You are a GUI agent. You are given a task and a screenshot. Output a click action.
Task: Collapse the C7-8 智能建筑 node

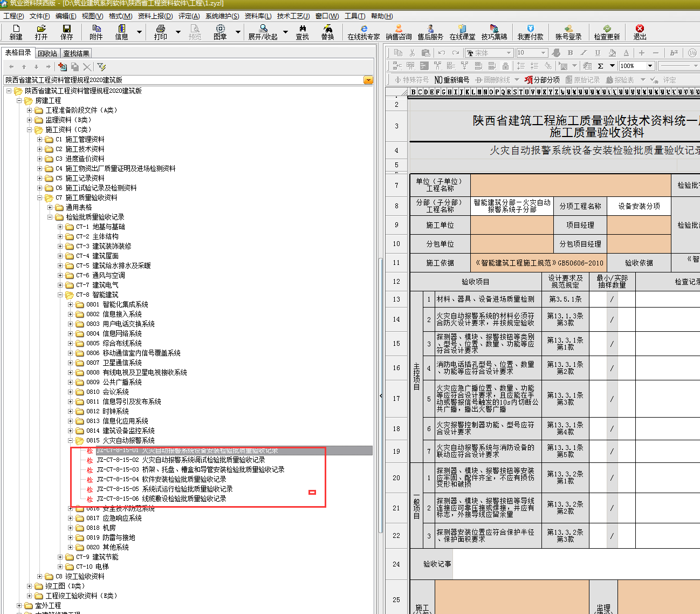click(x=60, y=295)
